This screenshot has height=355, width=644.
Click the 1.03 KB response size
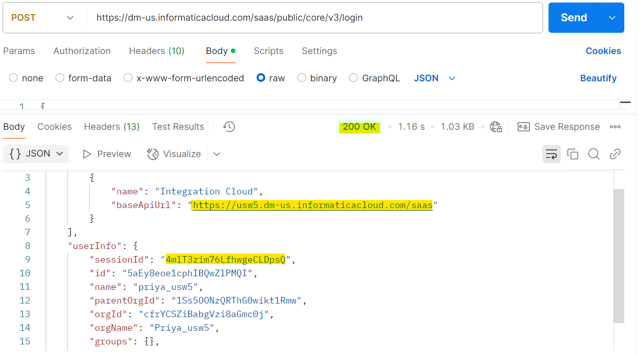[x=458, y=127]
